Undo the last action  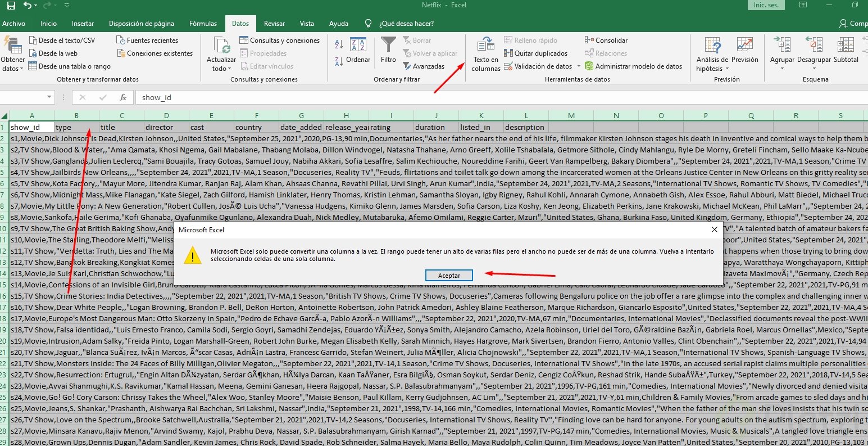point(28,6)
